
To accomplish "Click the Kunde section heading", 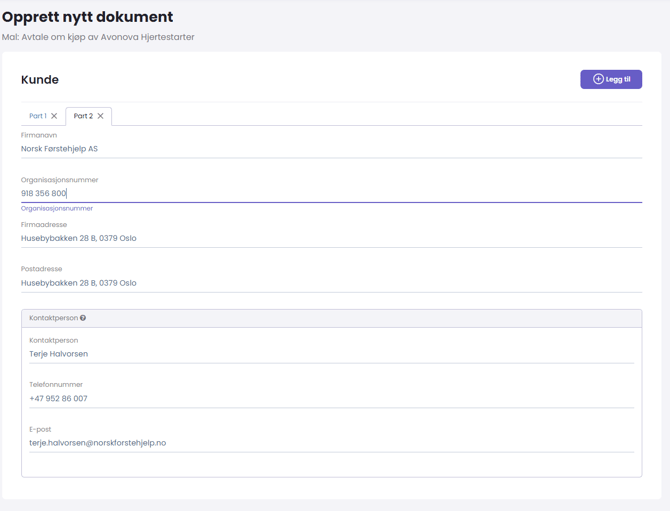I will (40, 80).
